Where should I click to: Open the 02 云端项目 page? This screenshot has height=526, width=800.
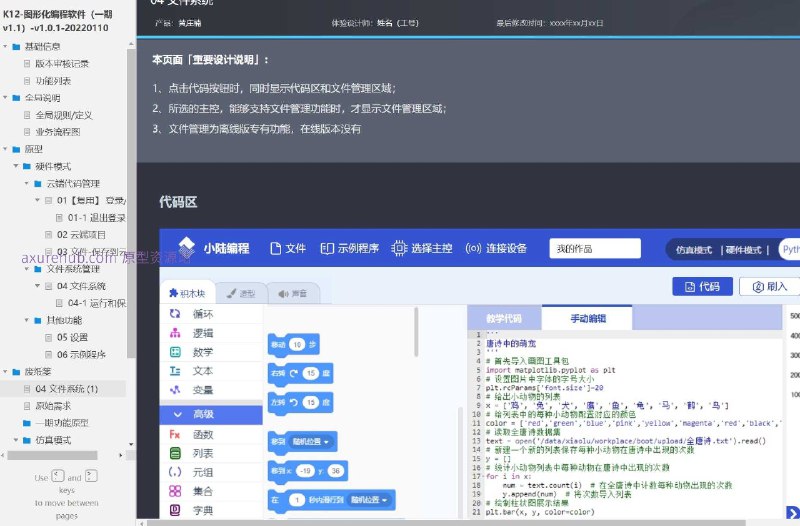point(81,235)
